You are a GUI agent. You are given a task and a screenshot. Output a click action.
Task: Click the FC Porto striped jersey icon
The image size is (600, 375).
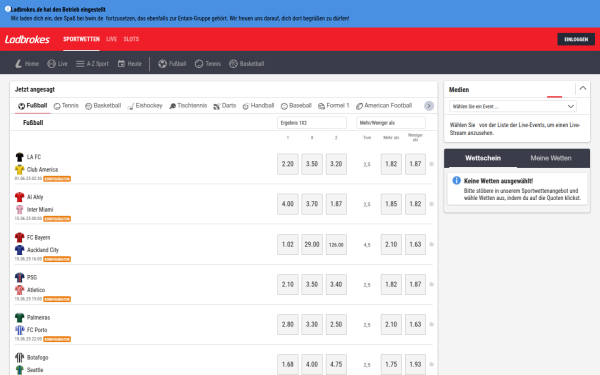(x=20, y=330)
